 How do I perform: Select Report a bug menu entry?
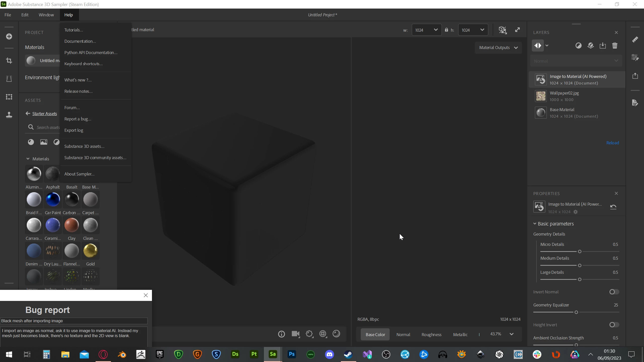point(78,119)
